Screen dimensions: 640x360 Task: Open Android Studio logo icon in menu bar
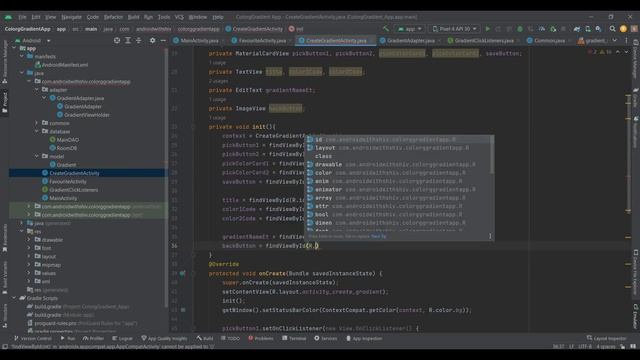[8, 17]
